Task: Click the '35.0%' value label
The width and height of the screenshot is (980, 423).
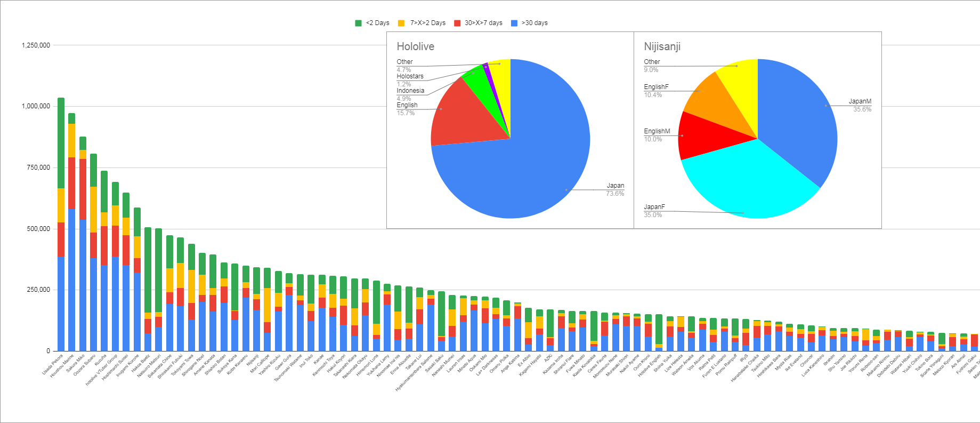Action: point(653,215)
